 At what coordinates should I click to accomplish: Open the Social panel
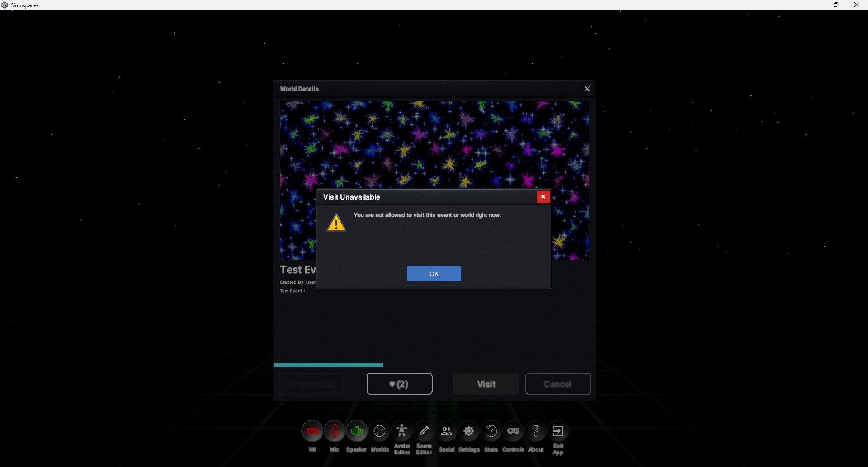tap(446, 431)
